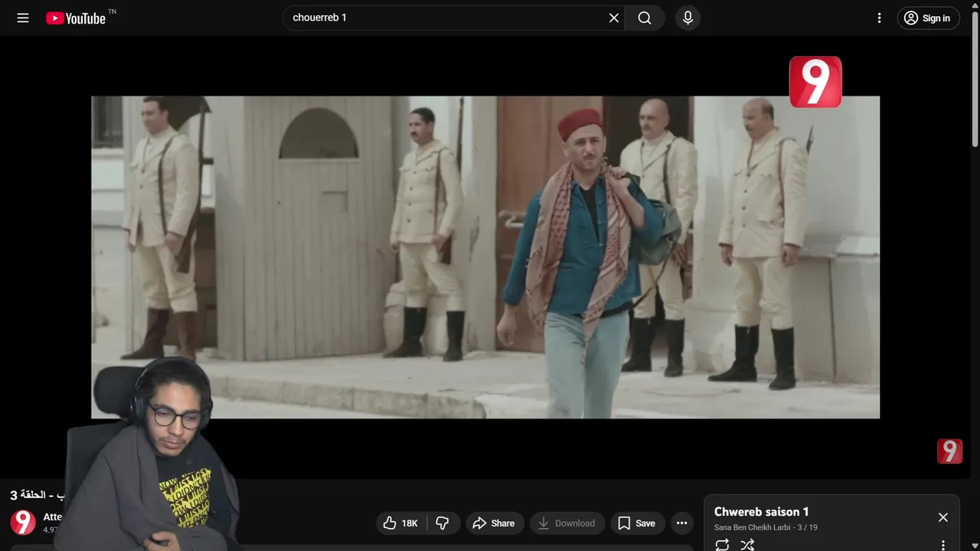Click the magnifier search button
Screen dimensions: 980x551
tap(645, 18)
